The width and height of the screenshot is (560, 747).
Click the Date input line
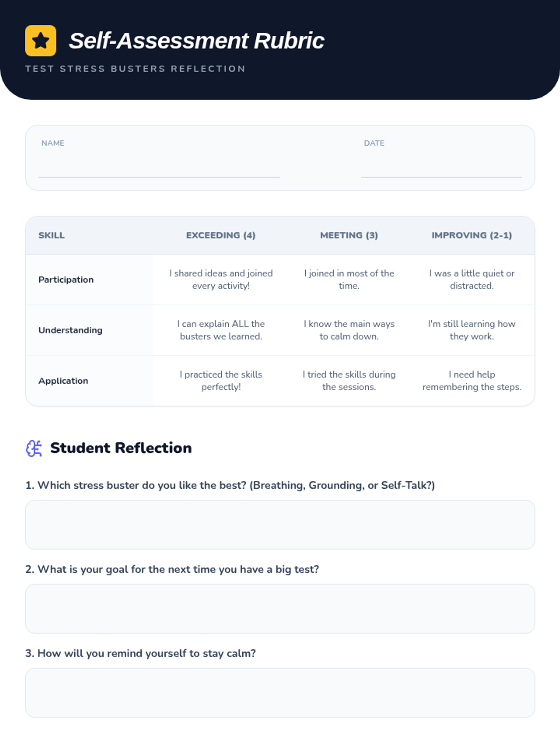tap(441, 166)
